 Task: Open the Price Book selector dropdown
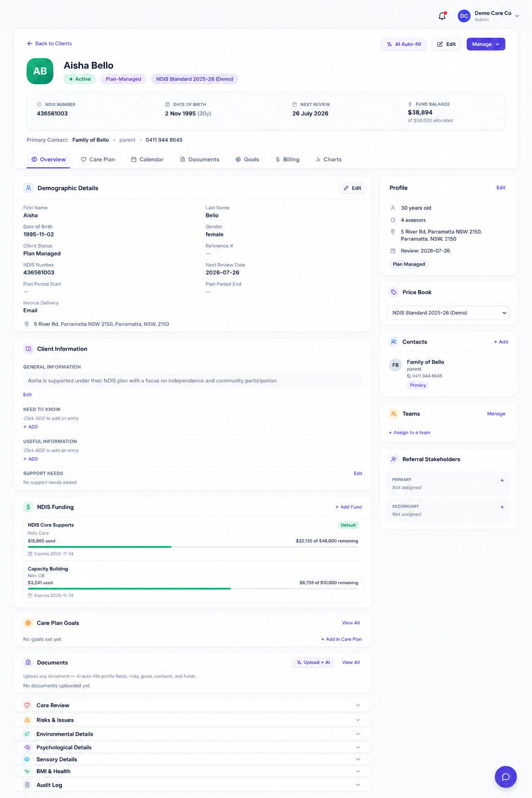448,313
